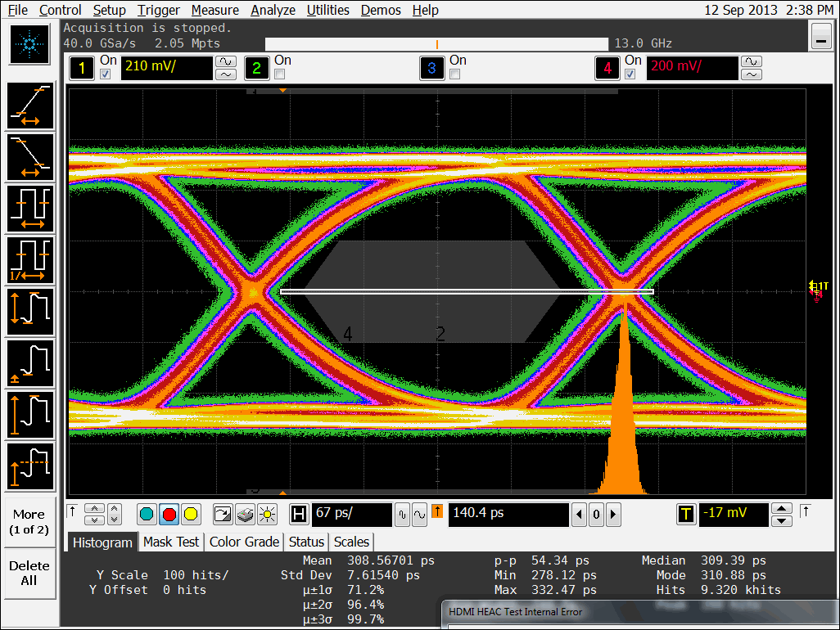The image size is (840, 630).
Task: Expand More (1 of 2) measurements
Action: (29, 521)
